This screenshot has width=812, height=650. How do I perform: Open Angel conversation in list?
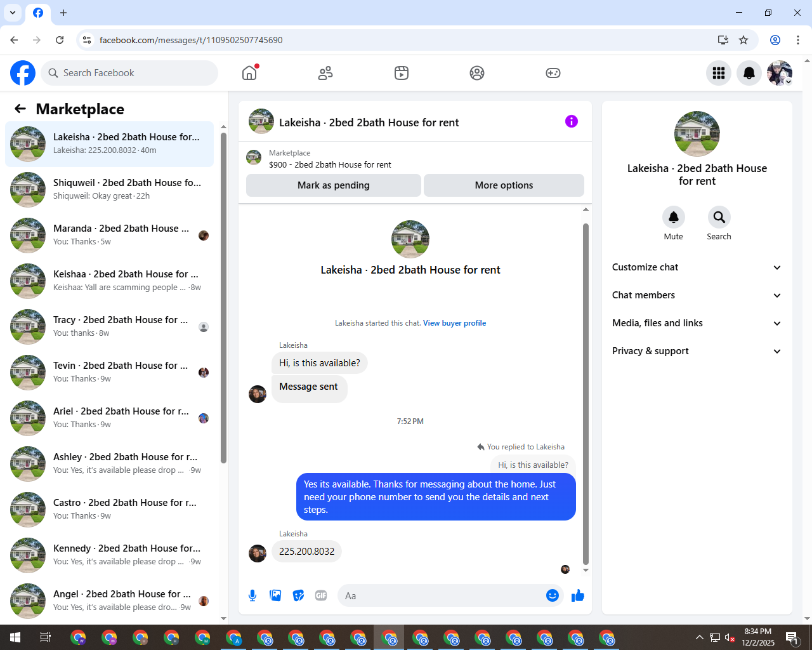[x=109, y=600]
